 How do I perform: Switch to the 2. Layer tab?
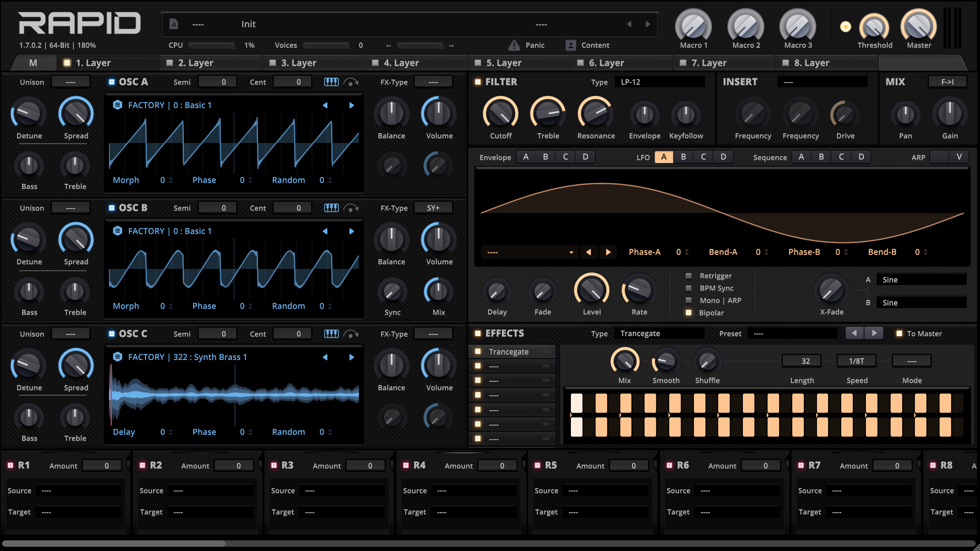click(212, 63)
